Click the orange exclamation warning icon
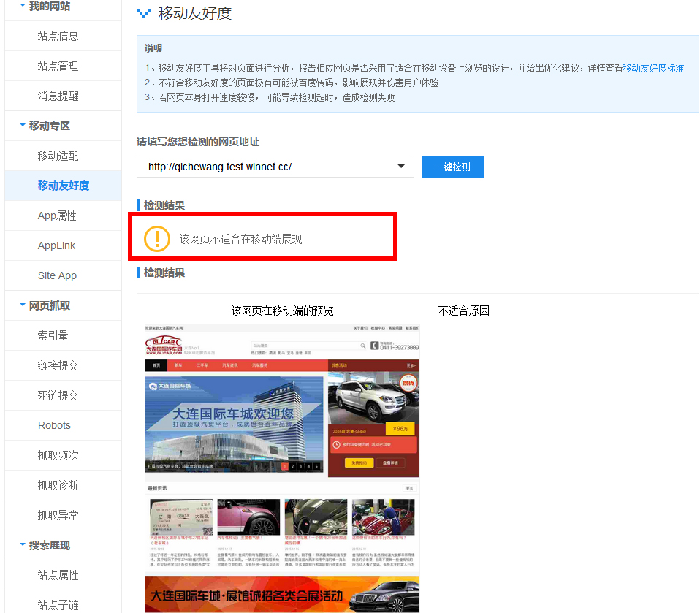The width and height of the screenshot is (700, 613). pos(157,238)
